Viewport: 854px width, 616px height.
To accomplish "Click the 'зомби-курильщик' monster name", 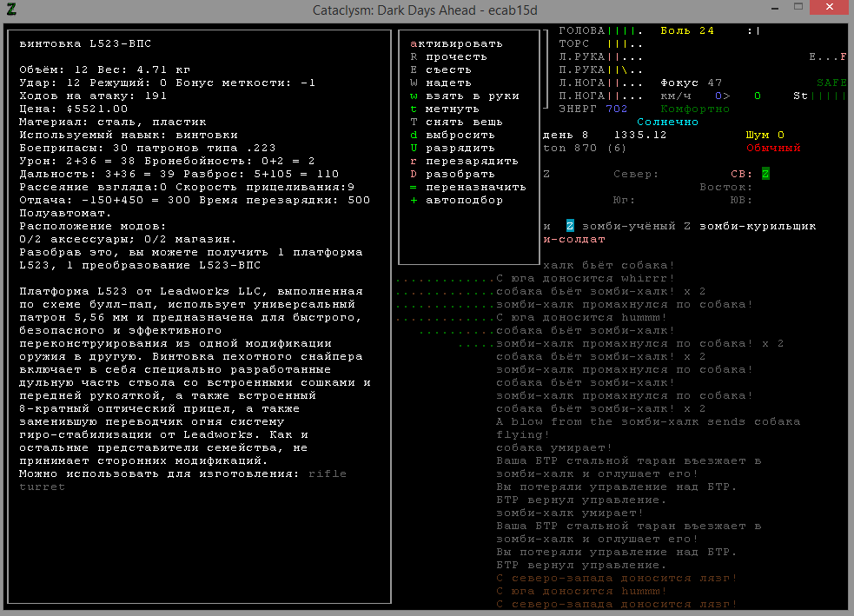I will point(758,227).
